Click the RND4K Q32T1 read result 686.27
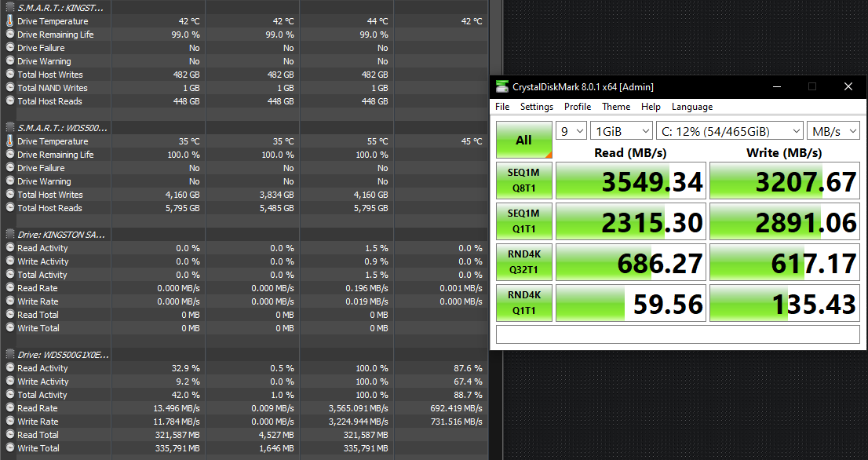This screenshot has width=868, height=460. pyautogui.click(x=631, y=262)
